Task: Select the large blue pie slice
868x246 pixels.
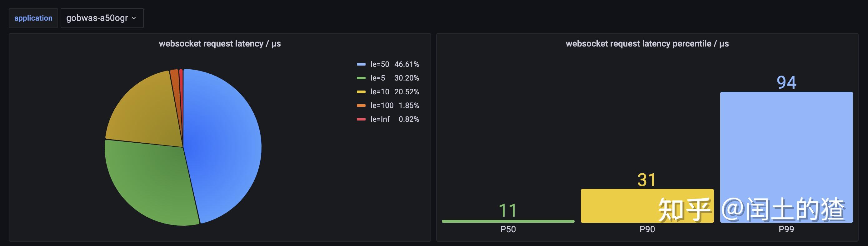Action: coord(222,145)
